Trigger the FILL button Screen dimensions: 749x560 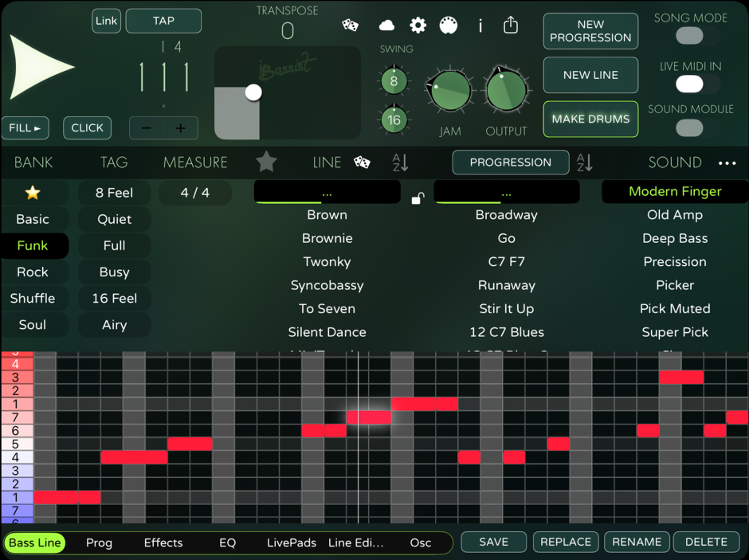pyautogui.click(x=25, y=128)
